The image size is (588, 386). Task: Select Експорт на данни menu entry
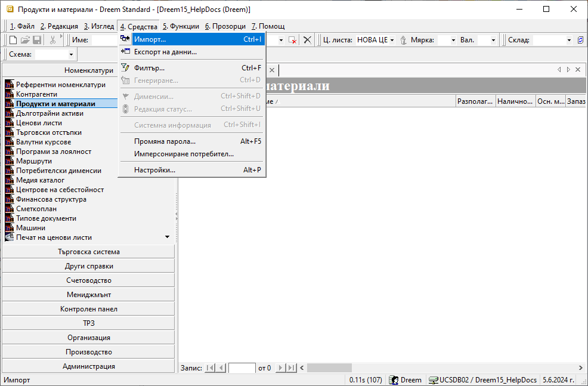(165, 52)
